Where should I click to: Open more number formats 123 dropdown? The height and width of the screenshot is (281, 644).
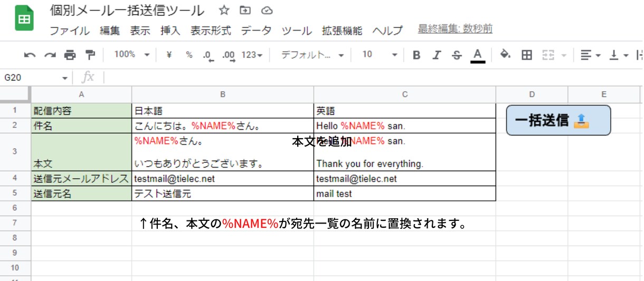point(252,55)
